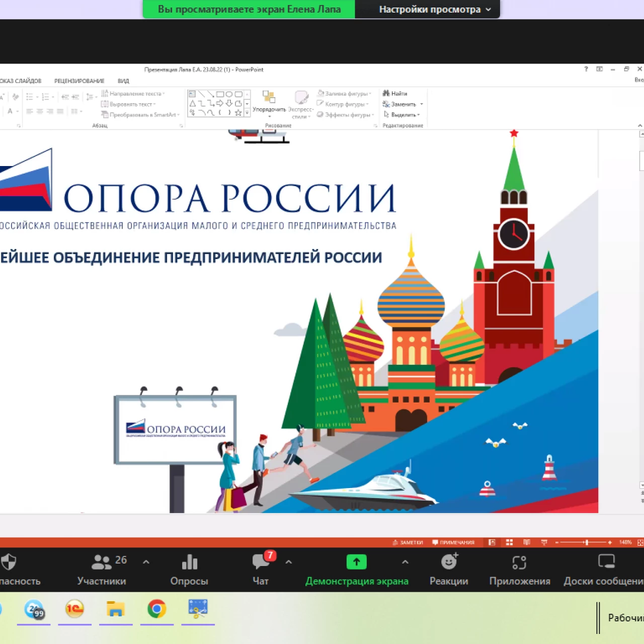Adjust the zoom slider handle
Image resolution: width=644 pixels, height=644 pixels.
[586, 542]
